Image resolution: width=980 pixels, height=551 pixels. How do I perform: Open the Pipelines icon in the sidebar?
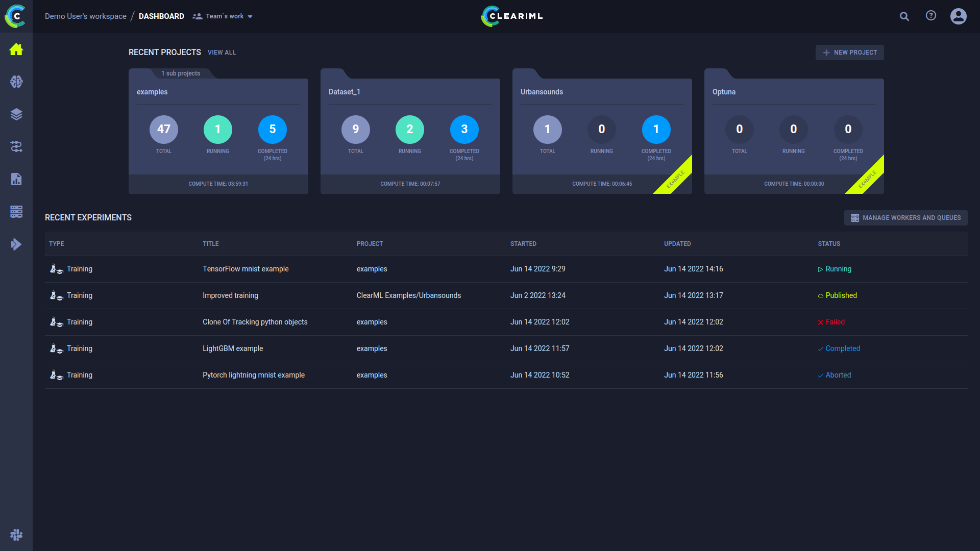pyautogui.click(x=16, y=147)
